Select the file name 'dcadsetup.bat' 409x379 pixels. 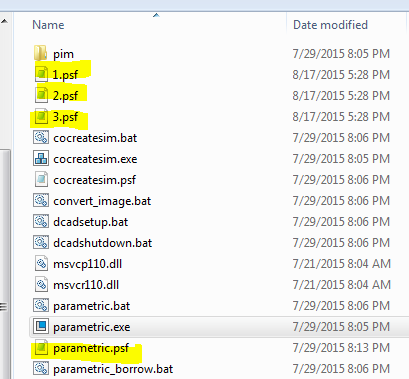click(x=91, y=222)
